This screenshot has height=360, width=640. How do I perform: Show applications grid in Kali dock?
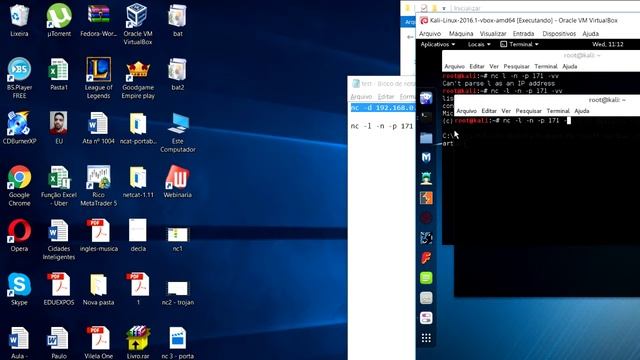point(426,338)
